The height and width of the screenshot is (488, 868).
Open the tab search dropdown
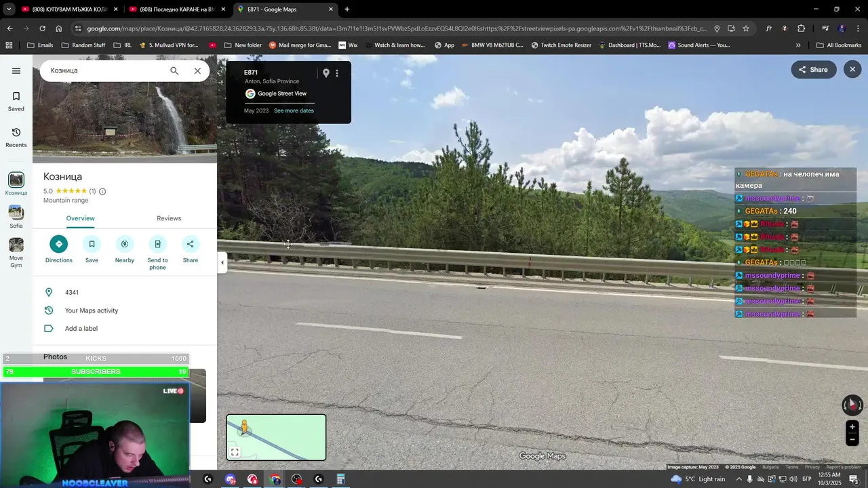pyautogui.click(x=9, y=9)
